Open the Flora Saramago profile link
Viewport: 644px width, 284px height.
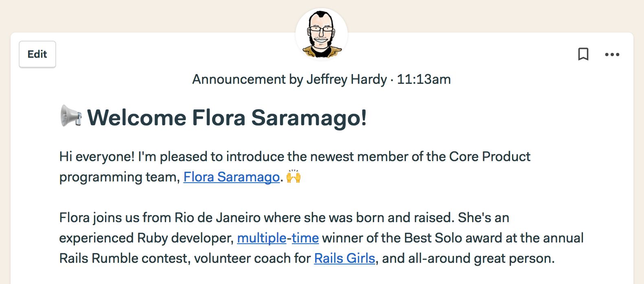pos(232,177)
